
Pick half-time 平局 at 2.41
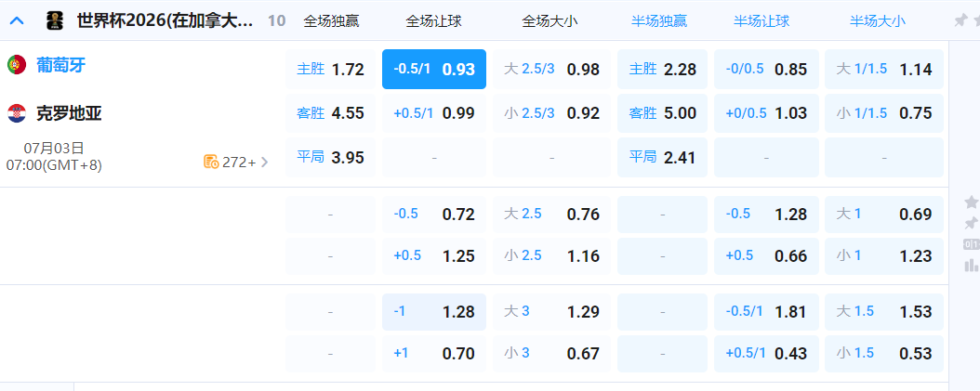pos(663,157)
